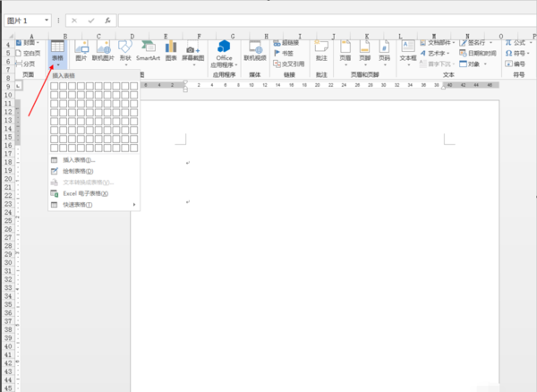Insert a 文本框 text box
The image size is (537, 392).
(x=408, y=52)
